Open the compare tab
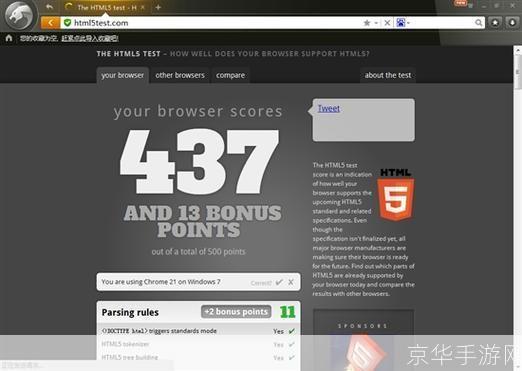Image resolution: width=522 pixels, height=371 pixels. pyautogui.click(x=230, y=75)
